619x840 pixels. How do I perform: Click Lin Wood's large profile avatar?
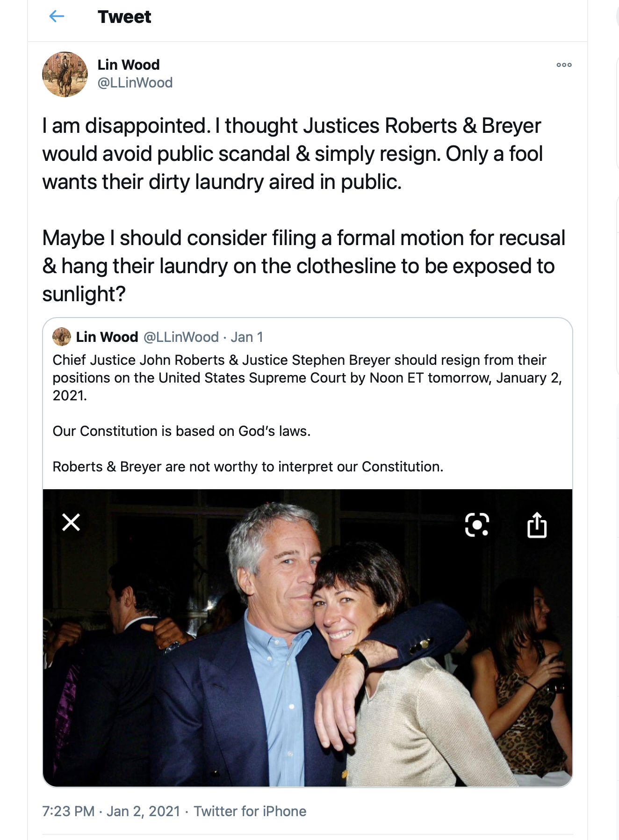click(x=65, y=74)
